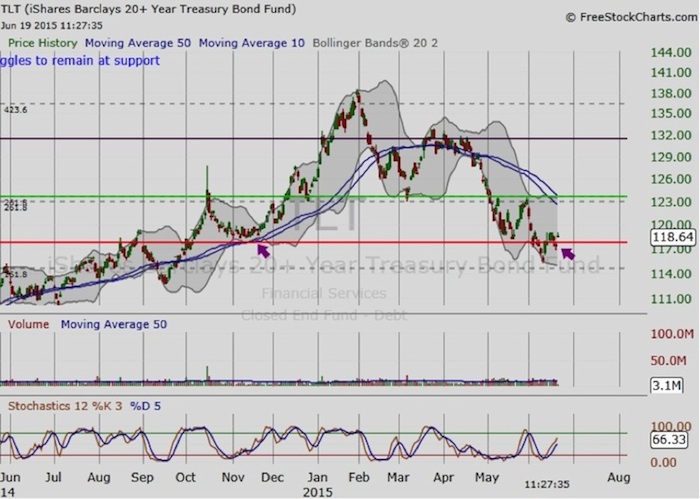Click the rightmost Aug date axis label

point(619,478)
